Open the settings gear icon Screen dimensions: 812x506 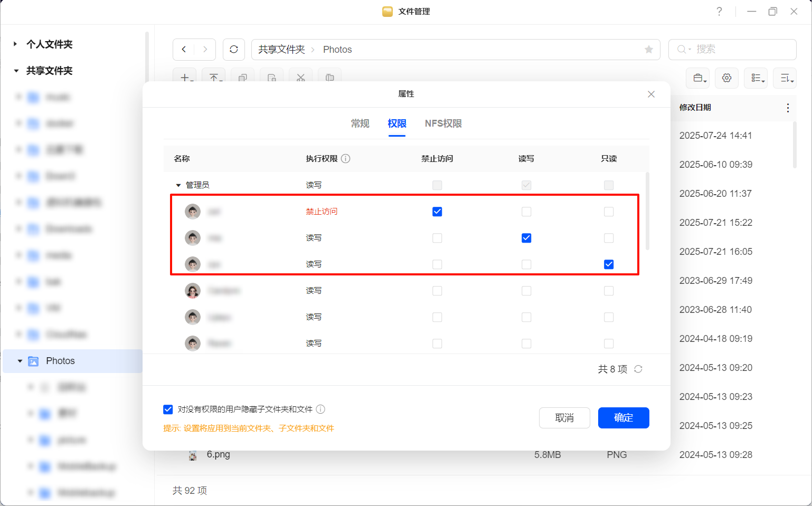pyautogui.click(x=726, y=78)
